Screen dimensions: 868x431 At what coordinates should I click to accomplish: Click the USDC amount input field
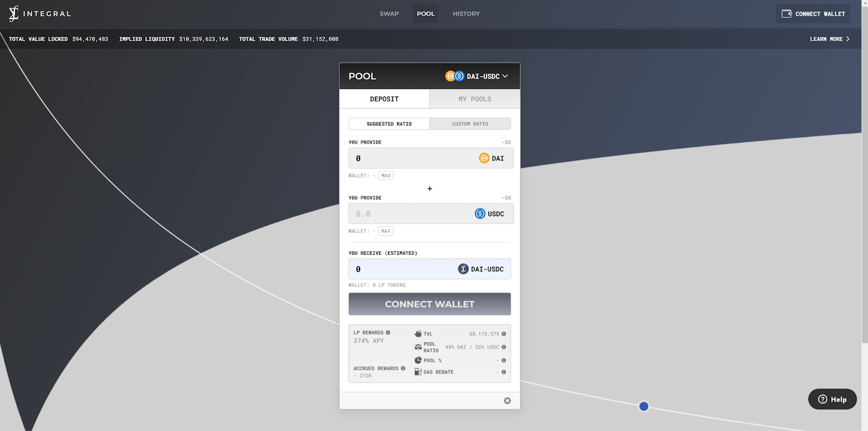point(431,214)
